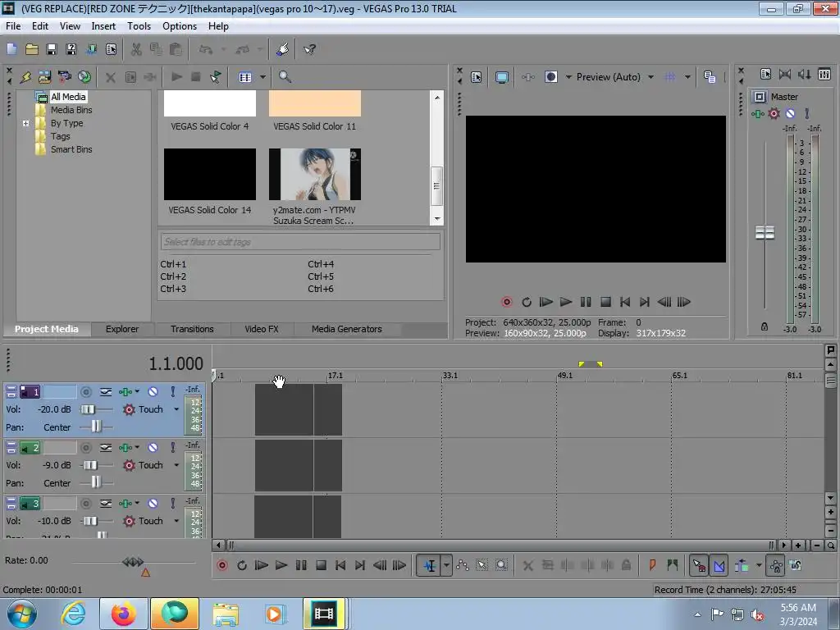Click the Undo arrow icon
Image resolution: width=840 pixels, height=630 pixels.
click(206, 50)
